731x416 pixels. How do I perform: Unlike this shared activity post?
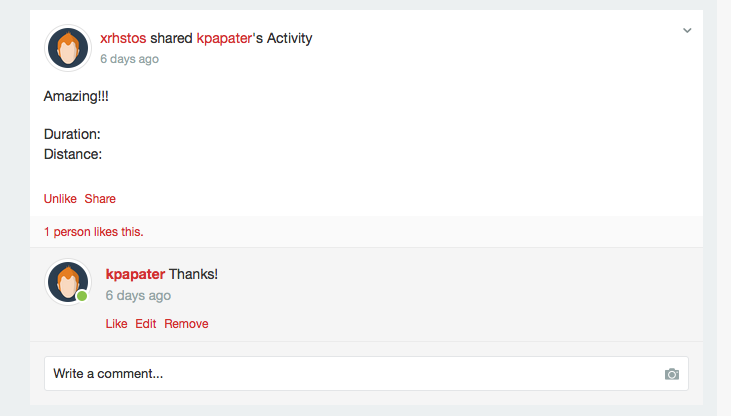click(60, 199)
